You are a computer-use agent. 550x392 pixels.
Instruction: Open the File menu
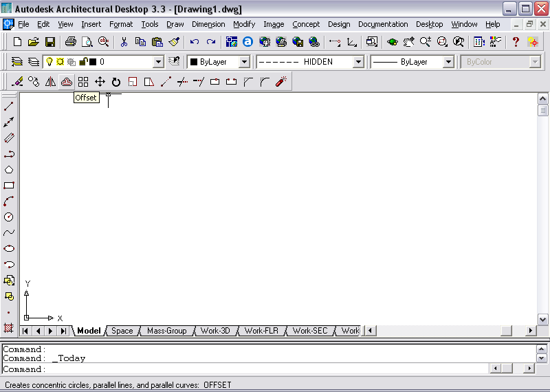point(23,24)
